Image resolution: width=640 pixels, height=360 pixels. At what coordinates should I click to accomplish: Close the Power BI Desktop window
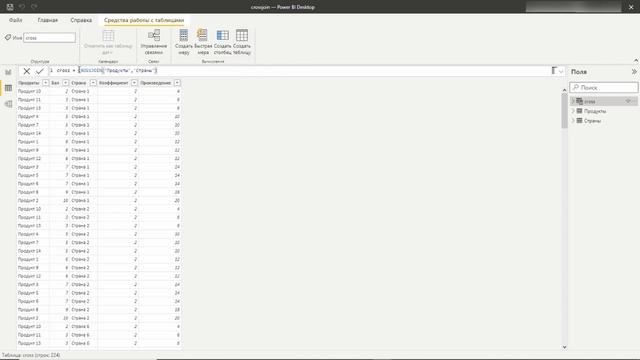pyautogui.click(x=631, y=7)
